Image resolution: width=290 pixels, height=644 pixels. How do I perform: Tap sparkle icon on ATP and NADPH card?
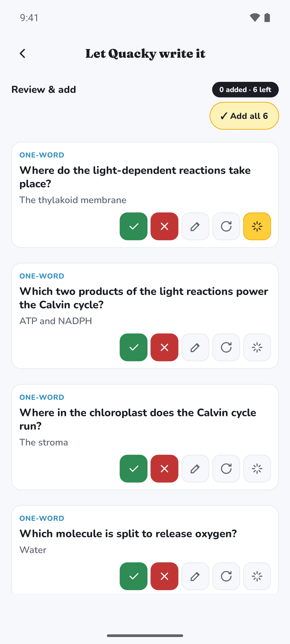tap(257, 347)
